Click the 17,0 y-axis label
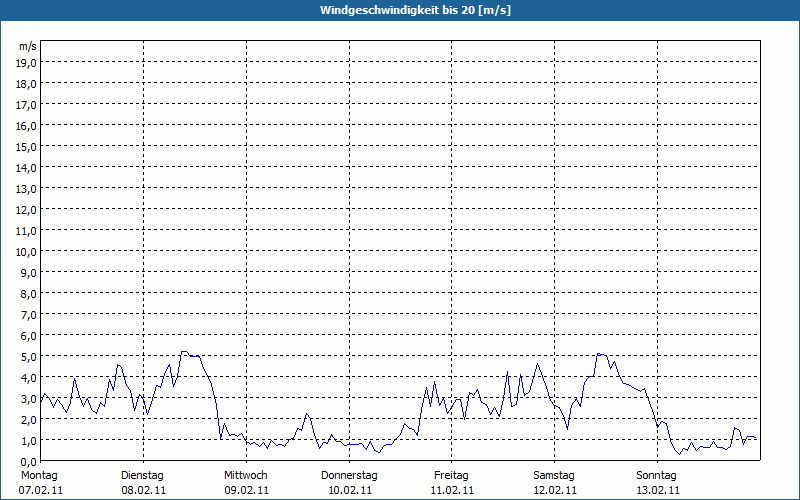800x500 pixels. coord(26,105)
